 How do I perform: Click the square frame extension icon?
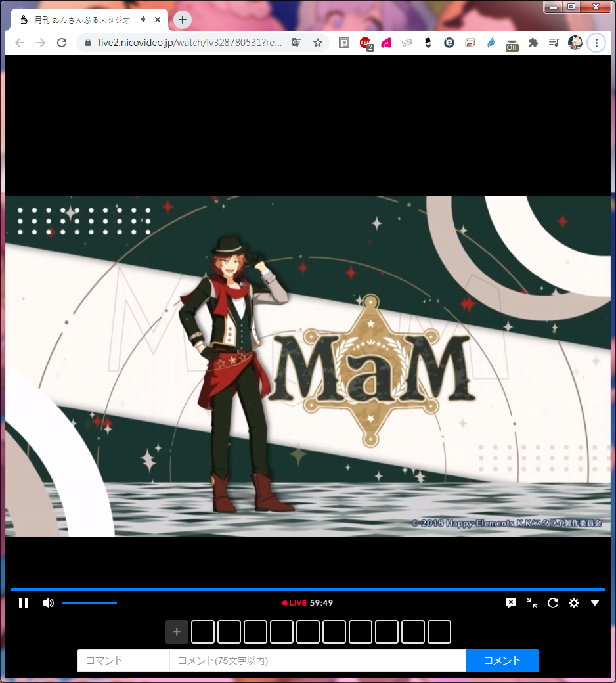[344, 43]
